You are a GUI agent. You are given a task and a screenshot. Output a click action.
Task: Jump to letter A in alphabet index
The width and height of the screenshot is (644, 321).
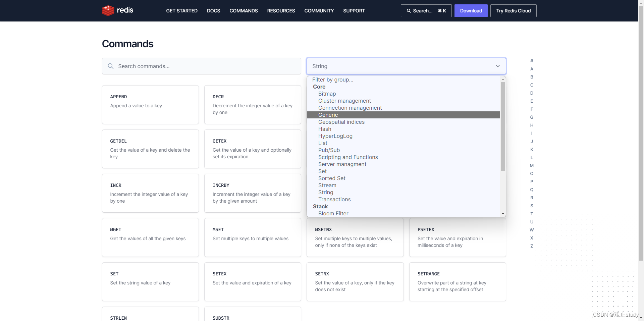532,69
